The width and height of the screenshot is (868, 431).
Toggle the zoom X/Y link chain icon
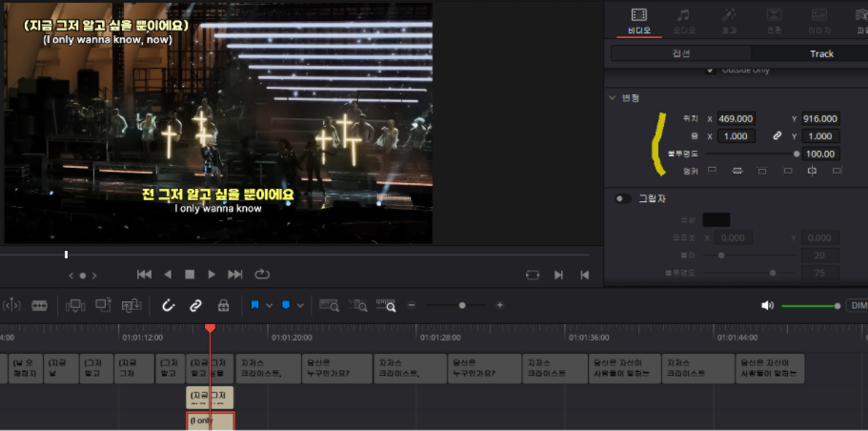point(777,136)
